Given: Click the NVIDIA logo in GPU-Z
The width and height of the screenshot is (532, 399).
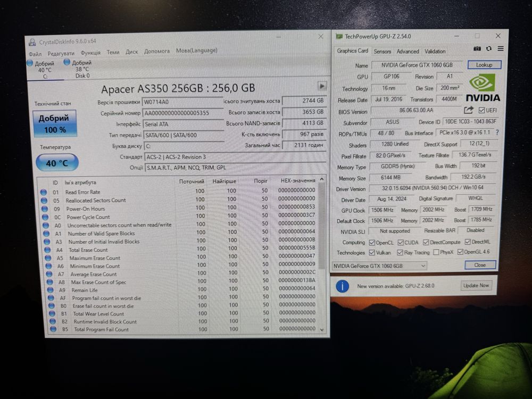Looking at the screenshot, I should 483,88.
